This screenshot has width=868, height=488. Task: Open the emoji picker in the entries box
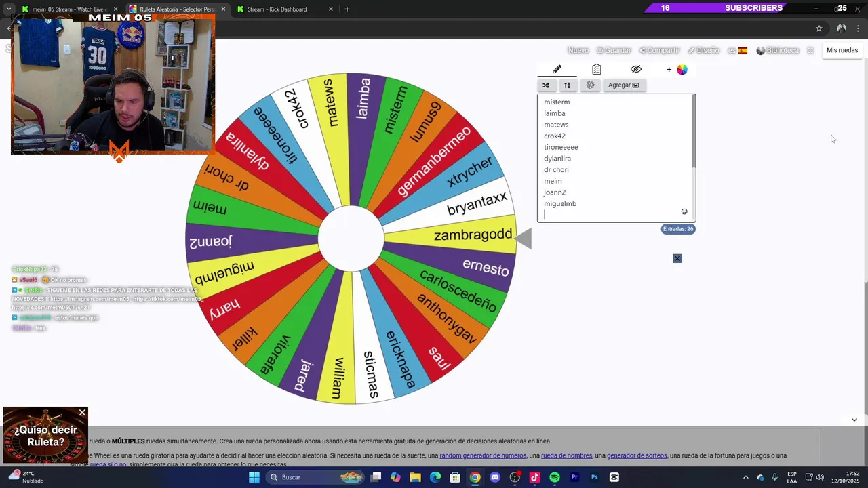tap(684, 211)
